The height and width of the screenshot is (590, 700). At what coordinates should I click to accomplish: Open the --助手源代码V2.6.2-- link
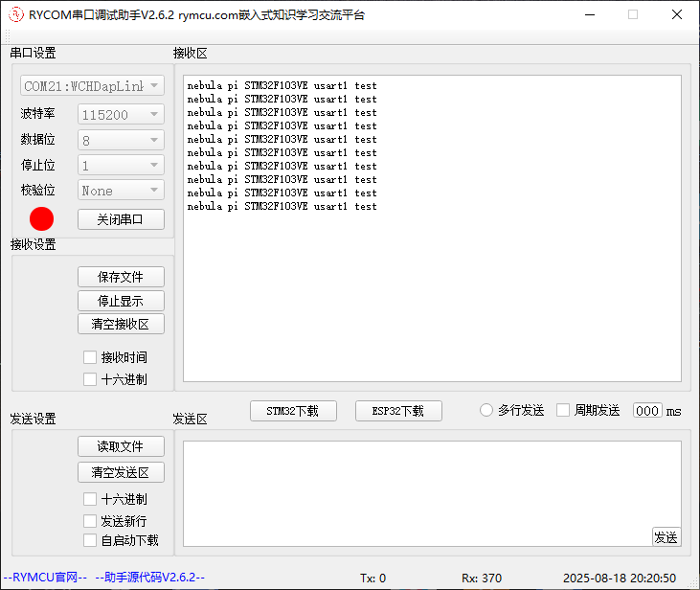point(150,577)
